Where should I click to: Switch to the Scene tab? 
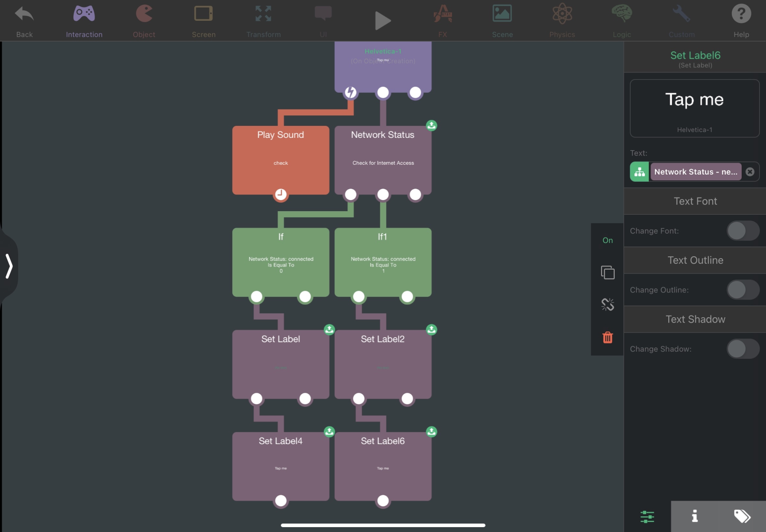(x=502, y=20)
